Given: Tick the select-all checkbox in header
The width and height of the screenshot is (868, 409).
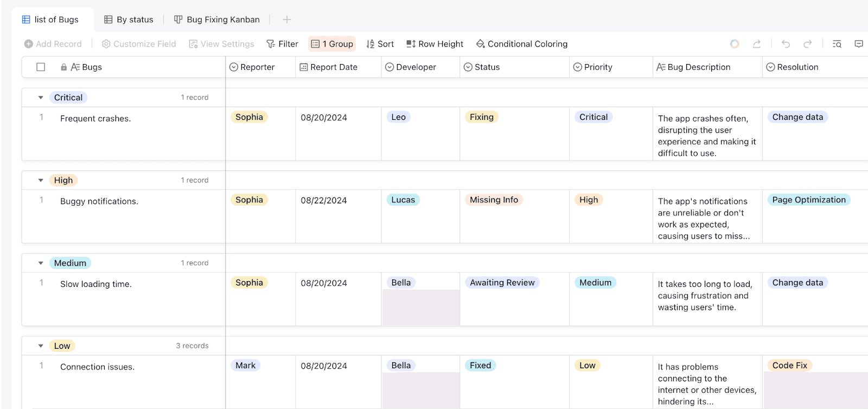Looking at the screenshot, I should pyautogui.click(x=41, y=67).
